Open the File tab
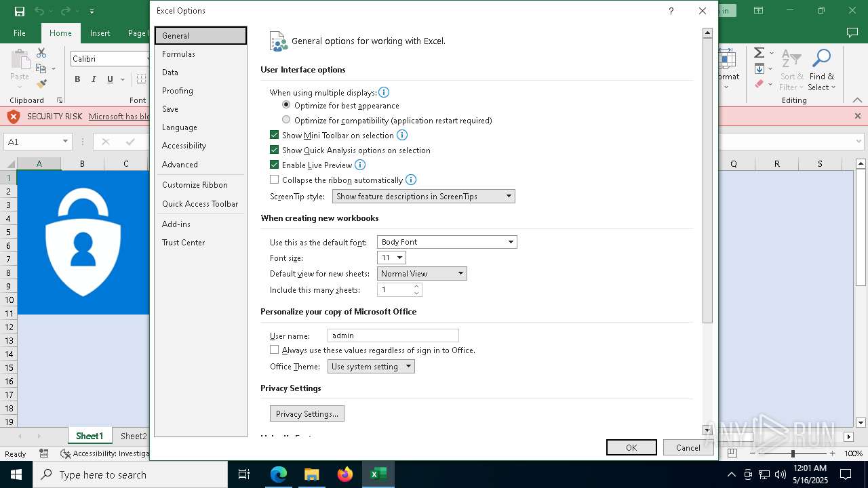This screenshot has width=868, height=488. tap(20, 33)
